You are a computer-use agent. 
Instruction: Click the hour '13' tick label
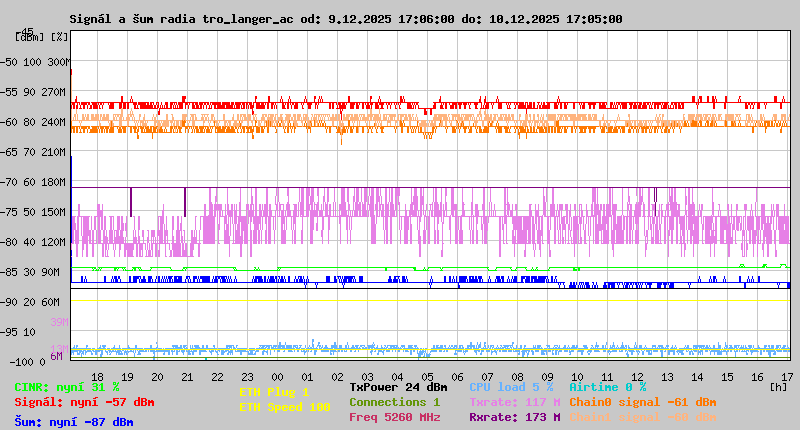pos(667,377)
